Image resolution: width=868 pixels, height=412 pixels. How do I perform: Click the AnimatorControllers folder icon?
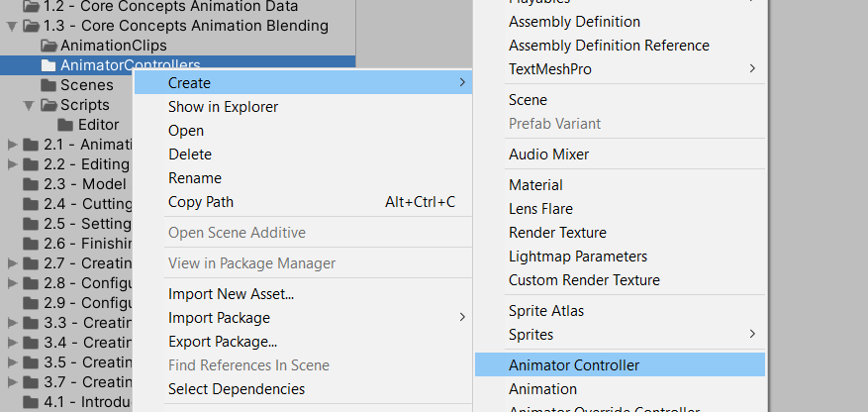coord(48,65)
